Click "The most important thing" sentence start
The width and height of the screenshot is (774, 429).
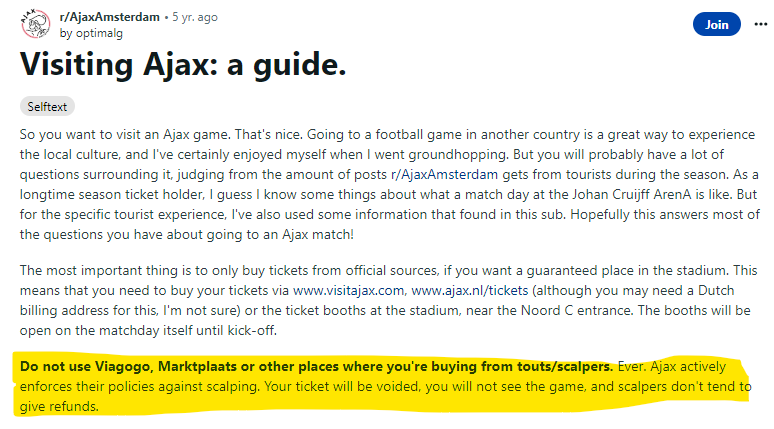pyautogui.click(x=99, y=271)
